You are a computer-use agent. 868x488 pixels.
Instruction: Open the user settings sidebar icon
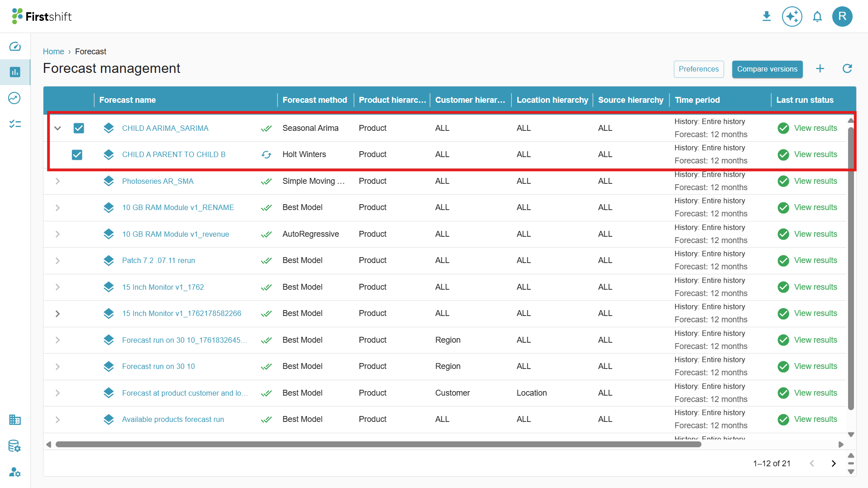[x=15, y=472]
